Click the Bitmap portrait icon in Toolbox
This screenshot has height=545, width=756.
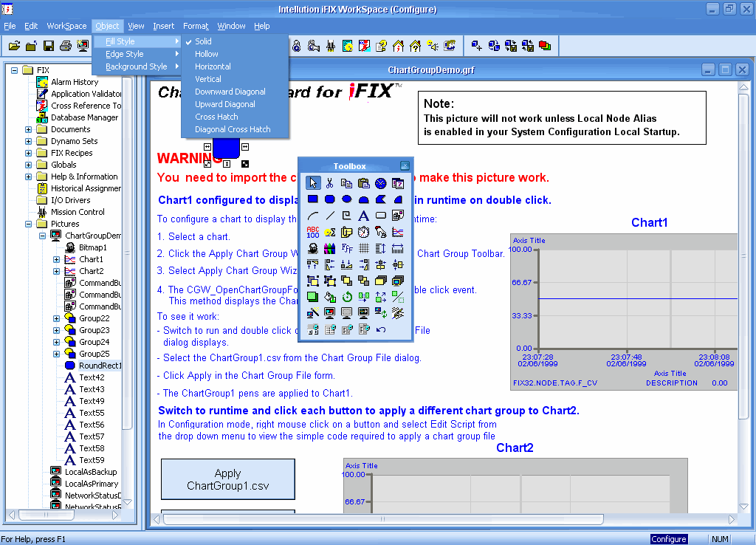tap(313, 248)
